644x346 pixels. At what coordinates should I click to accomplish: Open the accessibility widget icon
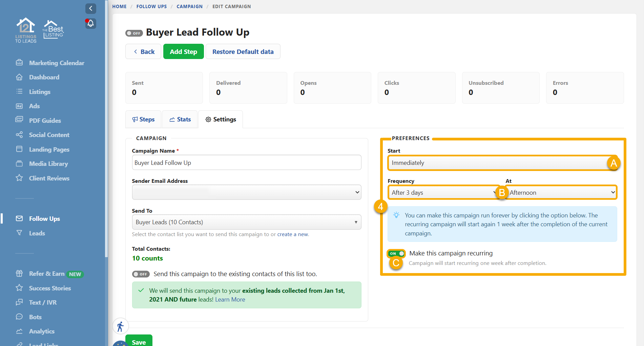pos(120,327)
